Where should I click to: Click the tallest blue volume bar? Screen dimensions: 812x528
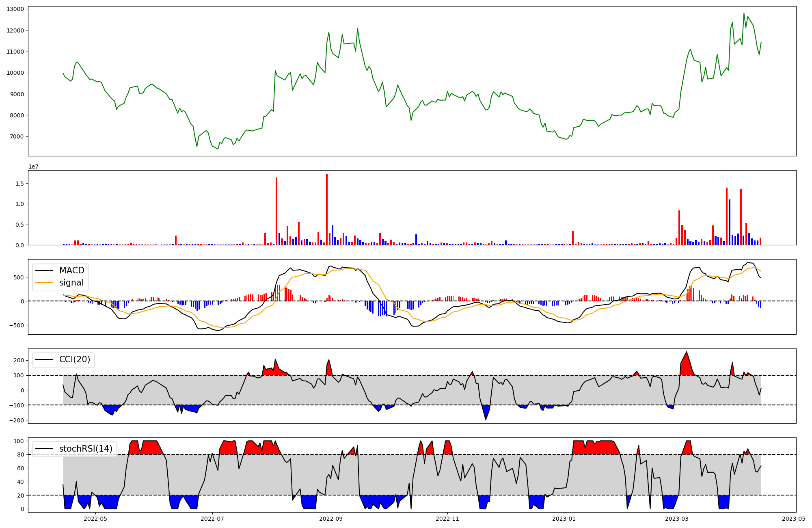point(730,222)
